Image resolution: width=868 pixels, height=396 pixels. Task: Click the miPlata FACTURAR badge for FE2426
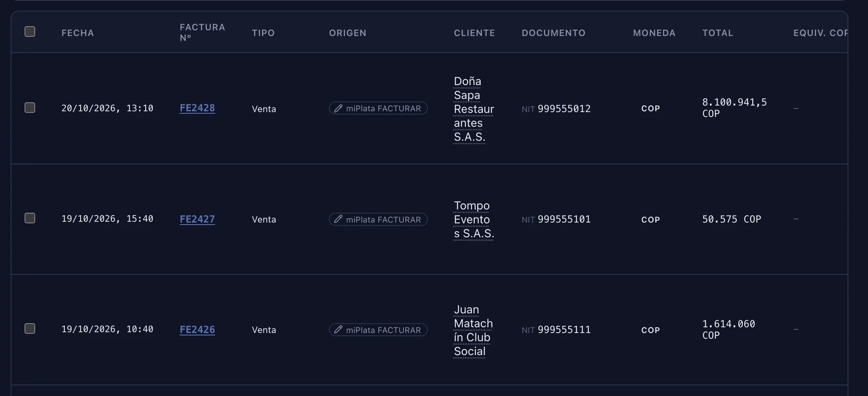(x=378, y=330)
